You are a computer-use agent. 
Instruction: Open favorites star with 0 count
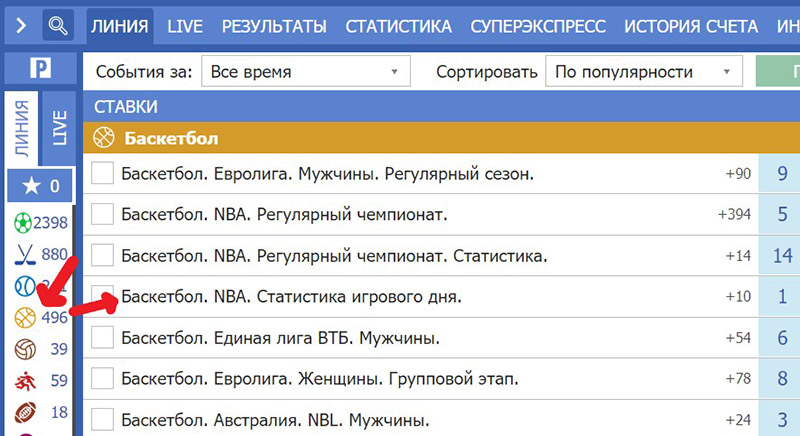click(x=40, y=186)
